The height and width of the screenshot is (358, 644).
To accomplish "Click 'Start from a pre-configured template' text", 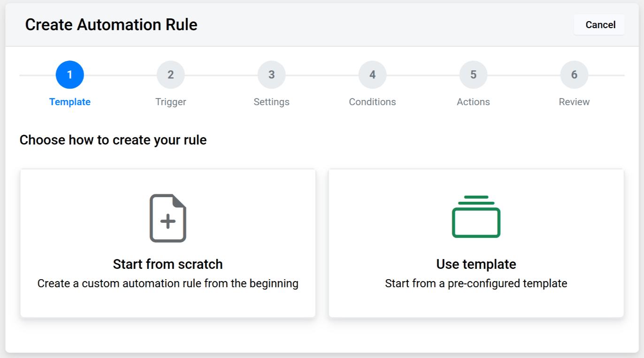I will (x=476, y=283).
